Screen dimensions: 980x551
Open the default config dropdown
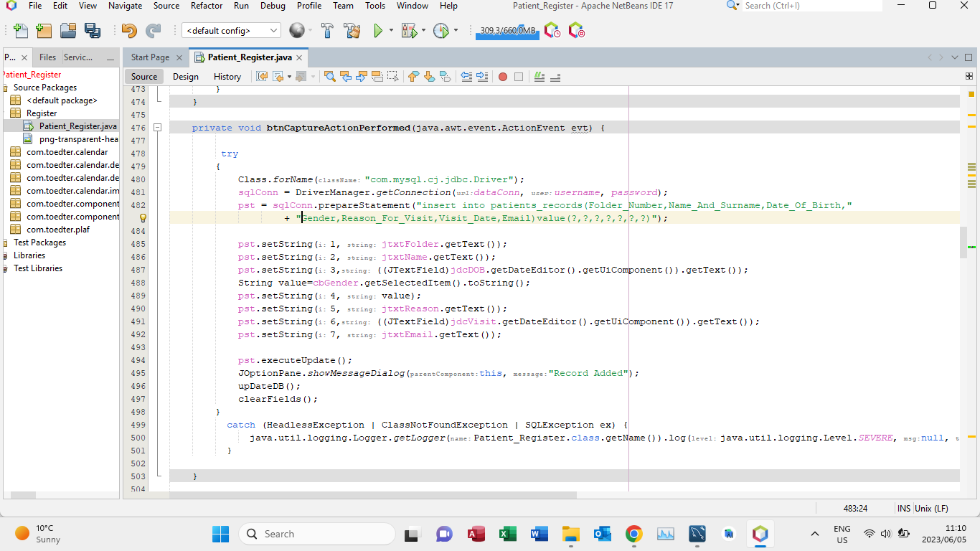(273, 30)
